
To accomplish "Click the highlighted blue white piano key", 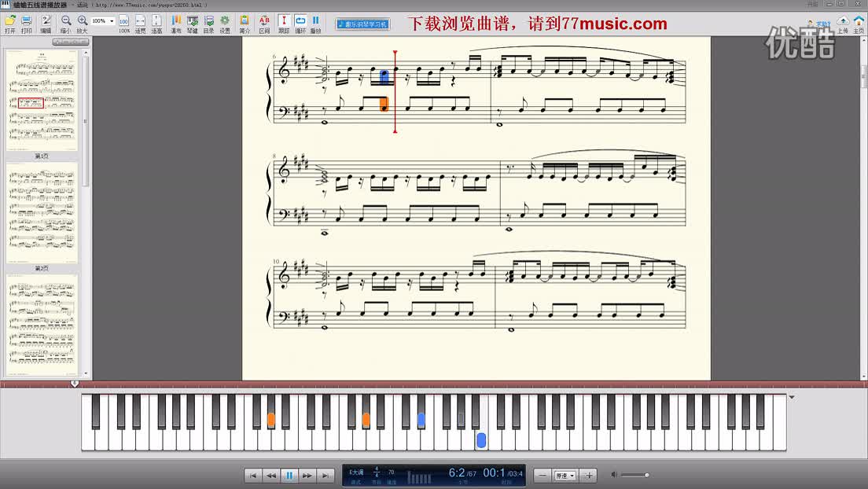I will (481, 439).
